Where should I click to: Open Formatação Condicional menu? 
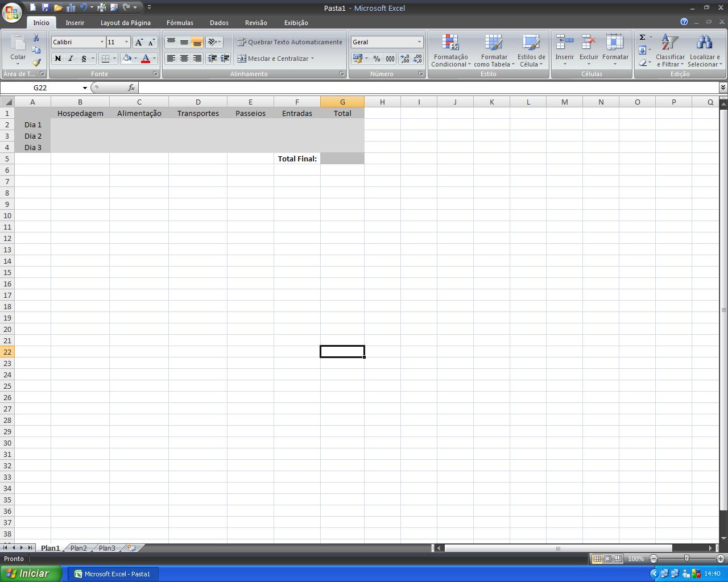450,51
